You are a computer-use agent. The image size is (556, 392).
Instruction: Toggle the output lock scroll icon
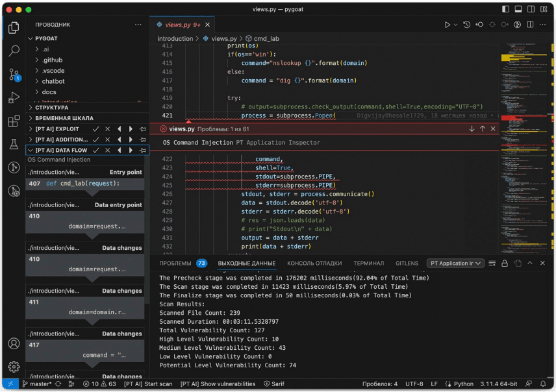click(505, 263)
